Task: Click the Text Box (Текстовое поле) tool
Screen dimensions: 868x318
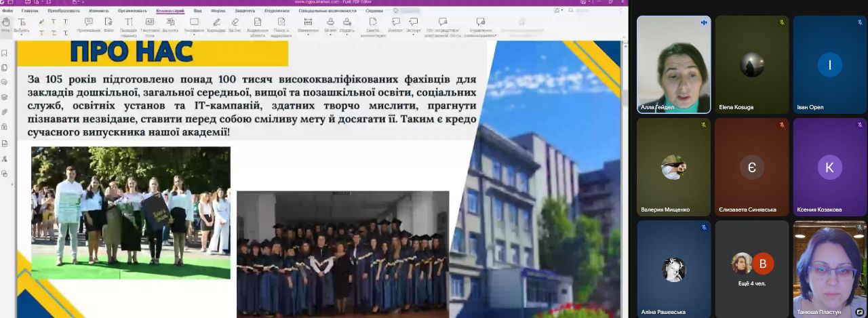Action: 149,25
